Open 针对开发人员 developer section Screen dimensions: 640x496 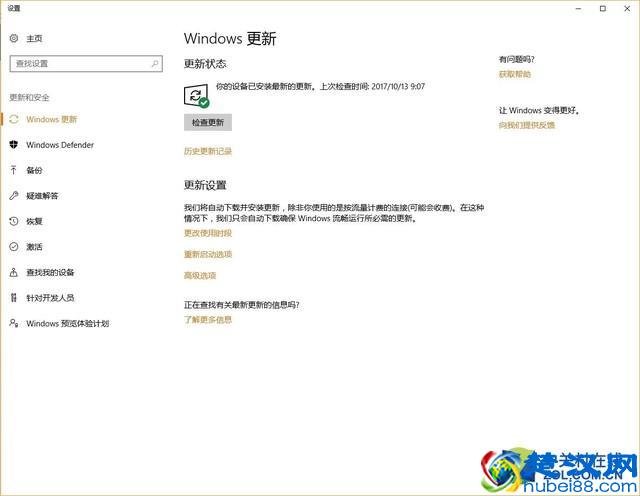(50, 298)
